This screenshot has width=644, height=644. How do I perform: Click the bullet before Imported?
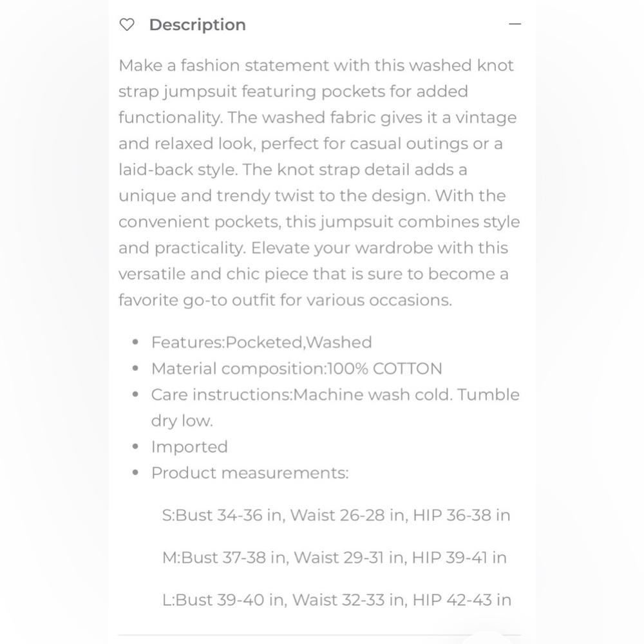pyautogui.click(x=135, y=446)
